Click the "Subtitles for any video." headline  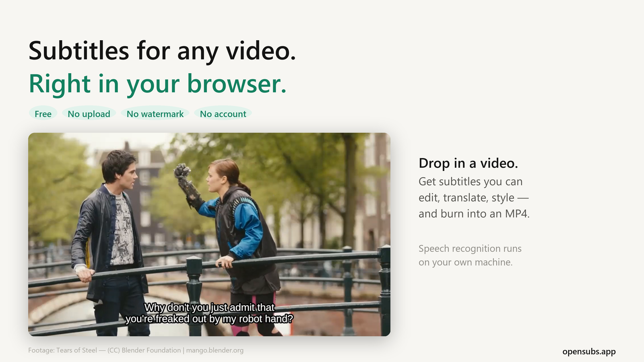(x=162, y=51)
